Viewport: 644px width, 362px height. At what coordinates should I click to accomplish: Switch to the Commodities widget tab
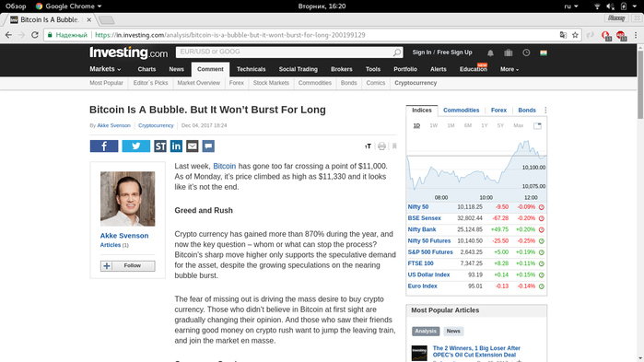pyautogui.click(x=462, y=110)
